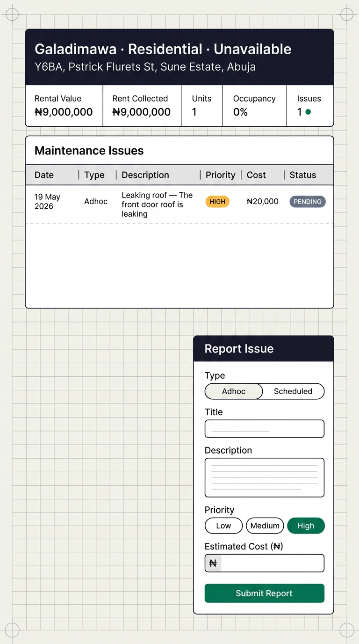
Task: Click the Naira symbol in cost field
Action: click(x=213, y=563)
